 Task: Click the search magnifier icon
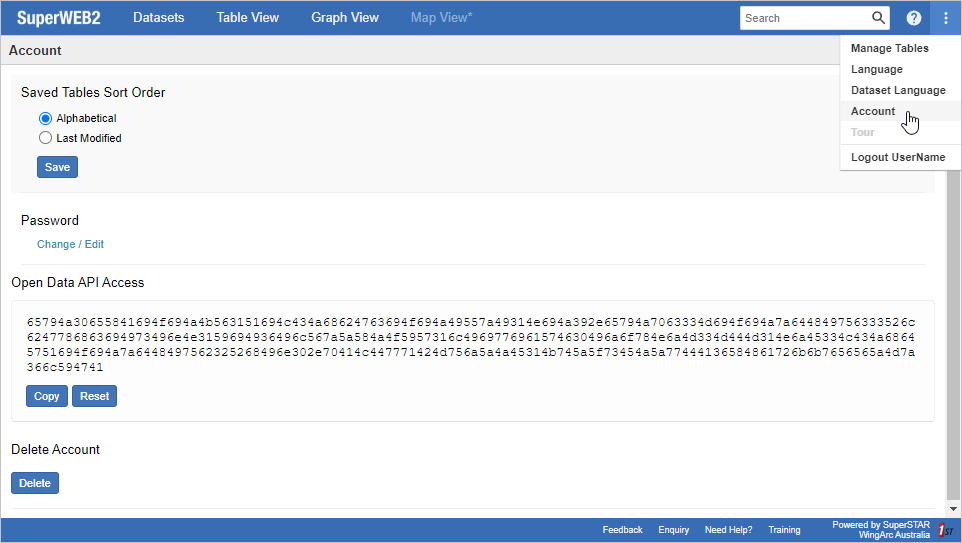878,18
